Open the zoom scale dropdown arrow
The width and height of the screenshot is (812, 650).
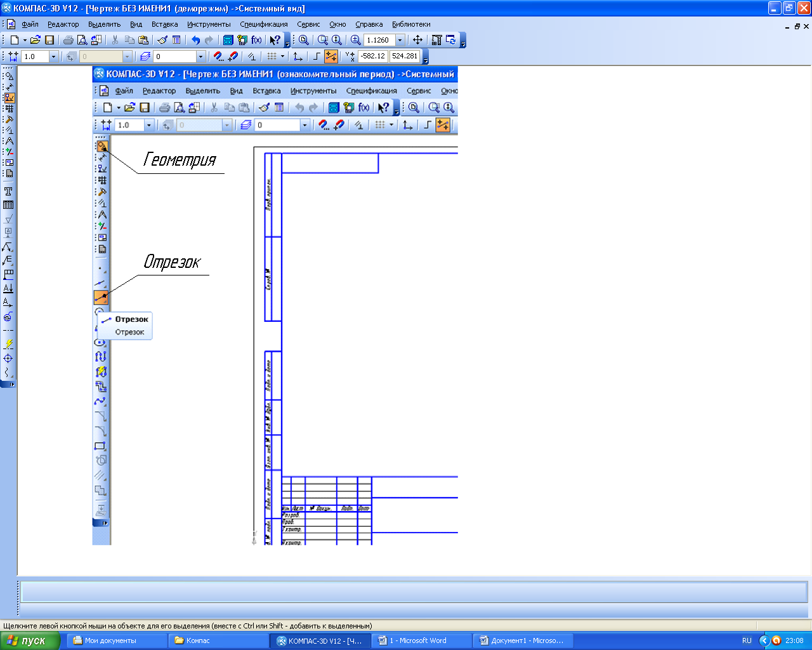tap(400, 40)
